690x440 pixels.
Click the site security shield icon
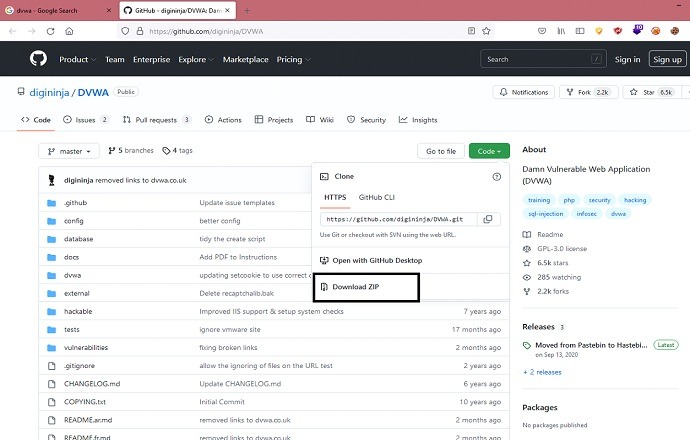125,31
